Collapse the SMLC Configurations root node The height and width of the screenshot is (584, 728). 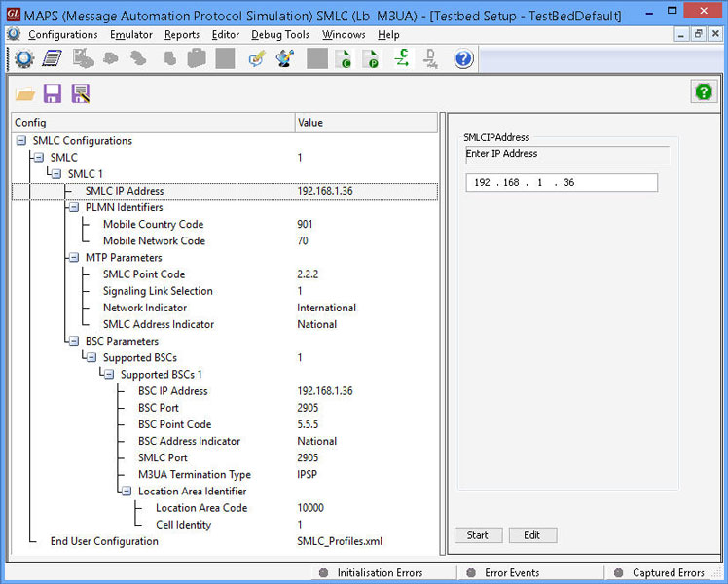point(21,141)
